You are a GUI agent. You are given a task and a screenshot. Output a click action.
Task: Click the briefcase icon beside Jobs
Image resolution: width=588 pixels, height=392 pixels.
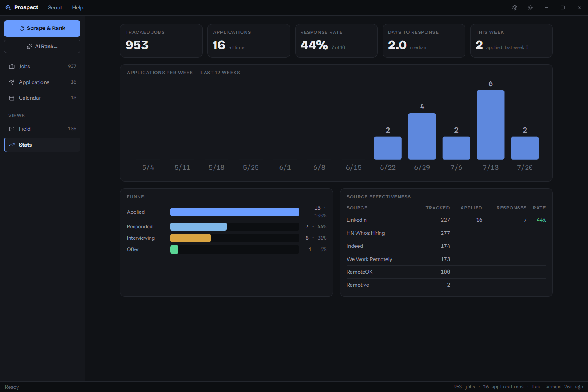(x=12, y=67)
